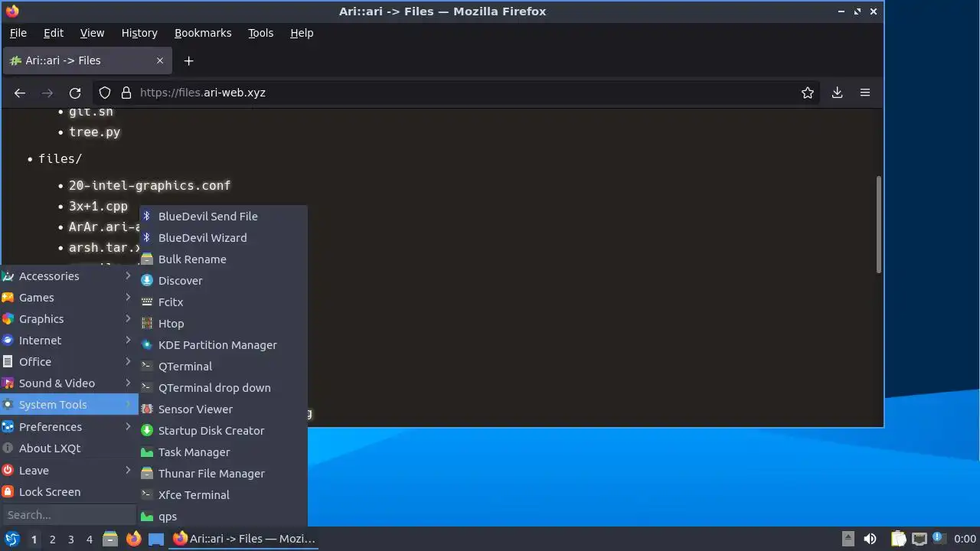Launch Firefox from the panel quick launch
The width and height of the screenshot is (980, 551).
[133, 540]
